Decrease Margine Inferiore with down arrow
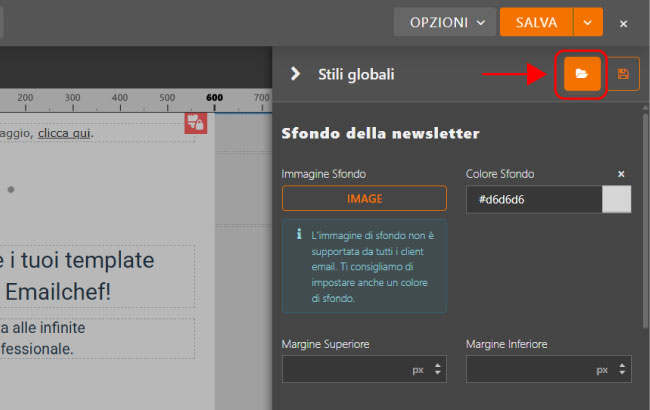Viewport: 650px width, 410px height. [621, 375]
